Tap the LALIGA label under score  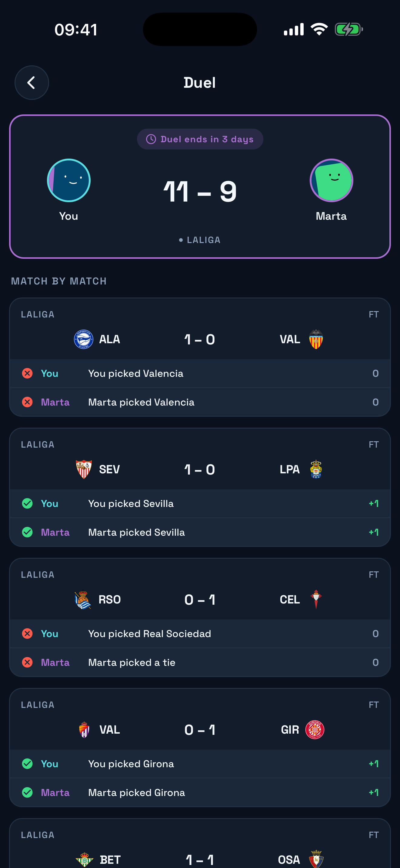click(203, 240)
